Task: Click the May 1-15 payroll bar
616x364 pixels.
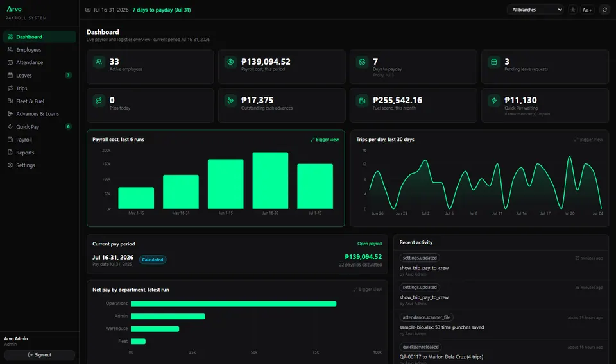Action: 136,198
